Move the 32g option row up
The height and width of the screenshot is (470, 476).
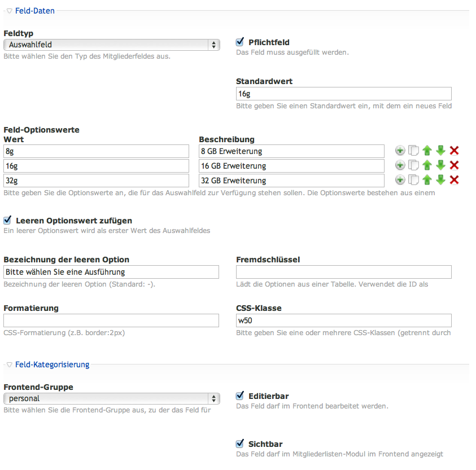point(427,180)
